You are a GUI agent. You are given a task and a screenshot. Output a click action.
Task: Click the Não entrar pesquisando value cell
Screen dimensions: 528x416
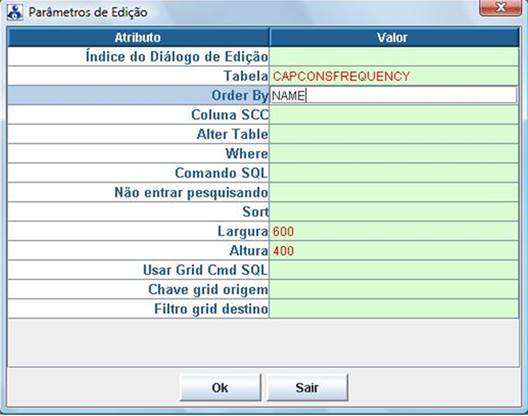394,193
